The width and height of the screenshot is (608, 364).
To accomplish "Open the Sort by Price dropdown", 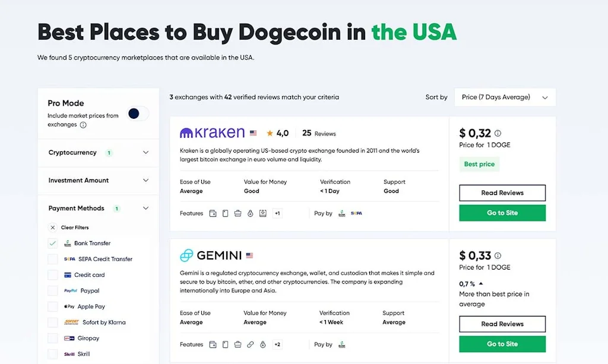I will click(503, 97).
